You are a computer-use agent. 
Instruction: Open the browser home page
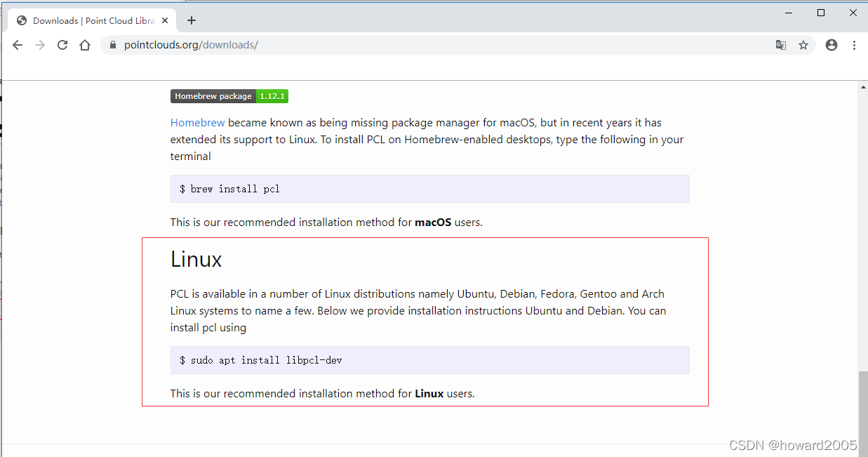(85, 45)
